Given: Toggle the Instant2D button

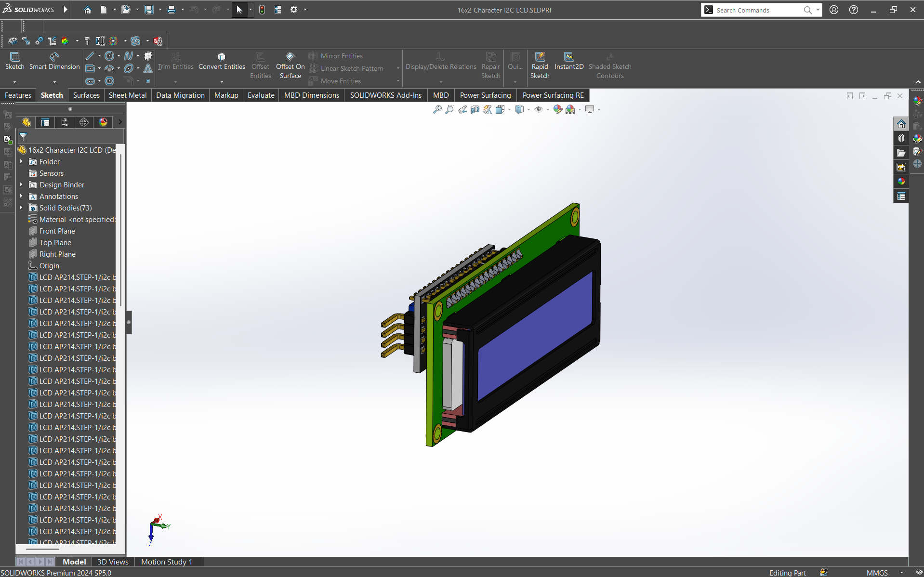Looking at the screenshot, I should pyautogui.click(x=568, y=61).
